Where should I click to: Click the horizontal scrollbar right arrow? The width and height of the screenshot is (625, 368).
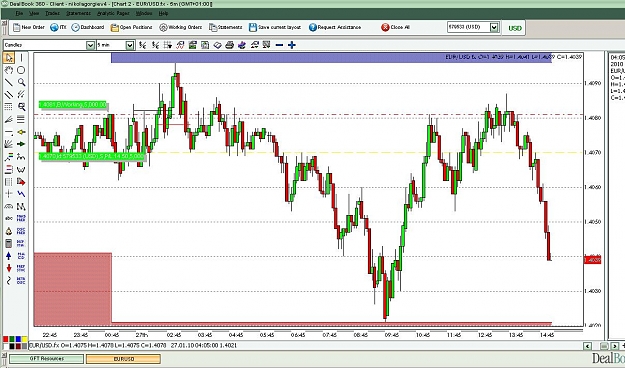tap(615, 346)
